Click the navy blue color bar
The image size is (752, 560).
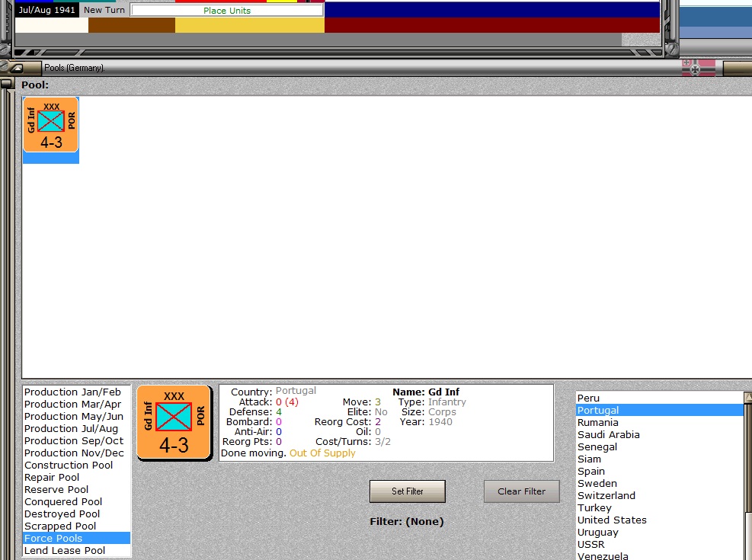point(492,10)
